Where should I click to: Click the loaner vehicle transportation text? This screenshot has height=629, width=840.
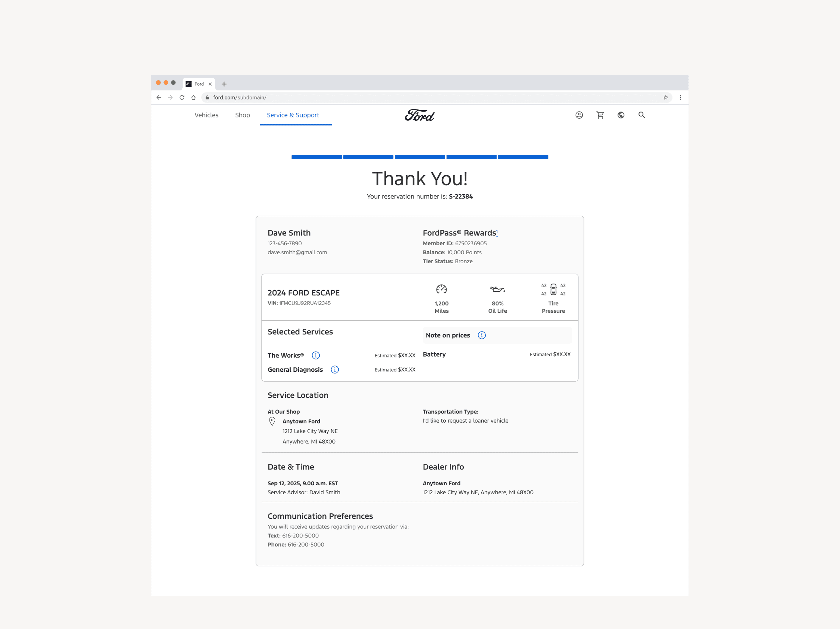pyautogui.click(x=466, y=421)
